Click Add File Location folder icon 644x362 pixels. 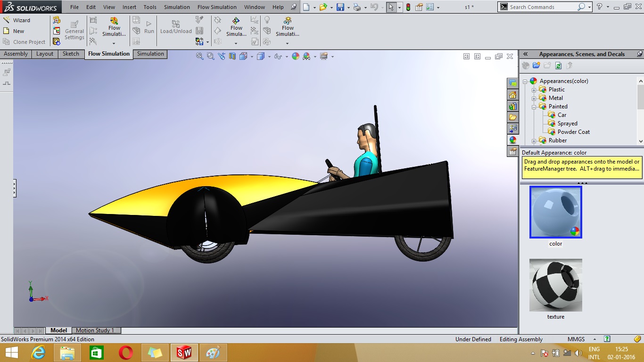coord(536,66)
